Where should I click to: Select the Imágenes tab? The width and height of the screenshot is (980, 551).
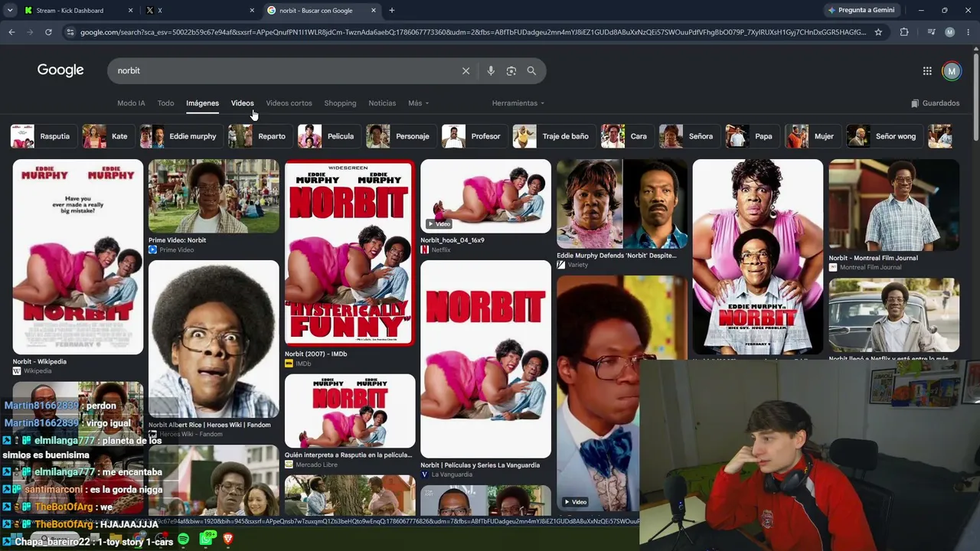(x=202, y=103)
